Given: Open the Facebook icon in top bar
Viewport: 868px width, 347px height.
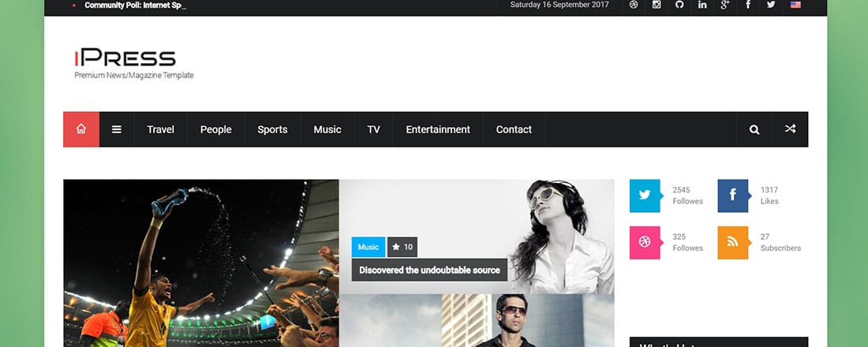Looking at the screenshot, I should coord(748,5).
